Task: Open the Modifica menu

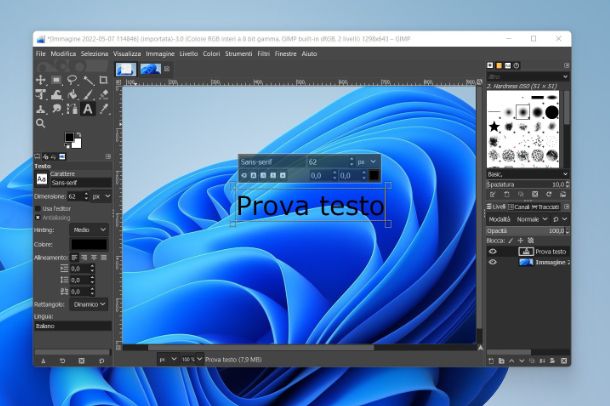Action: [63, 54]
